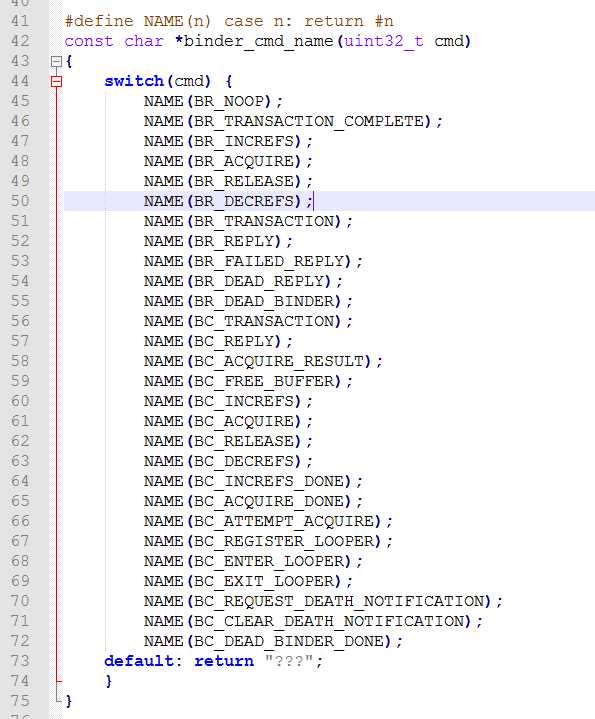The height and width of the screenshot is (719, 595).
Task: Click line number 50 in the gutter
Action: pos(20,201)
